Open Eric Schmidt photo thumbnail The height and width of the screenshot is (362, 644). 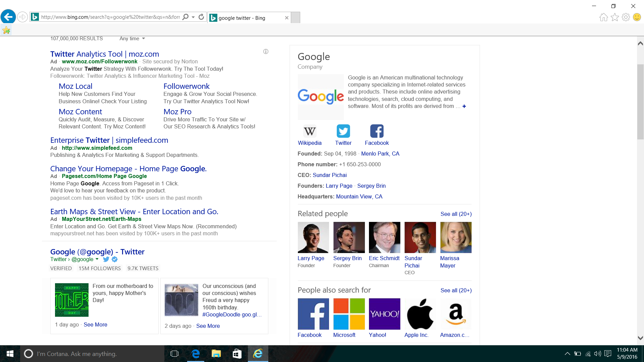(x=384, y=237)
